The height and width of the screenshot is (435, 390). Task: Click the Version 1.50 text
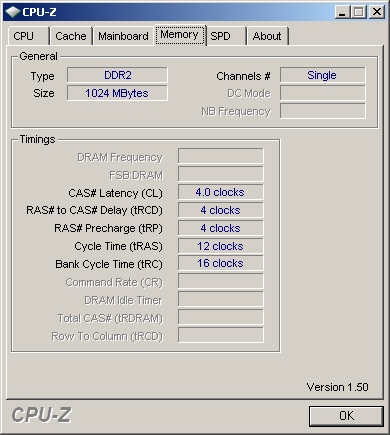coord(337,387)
